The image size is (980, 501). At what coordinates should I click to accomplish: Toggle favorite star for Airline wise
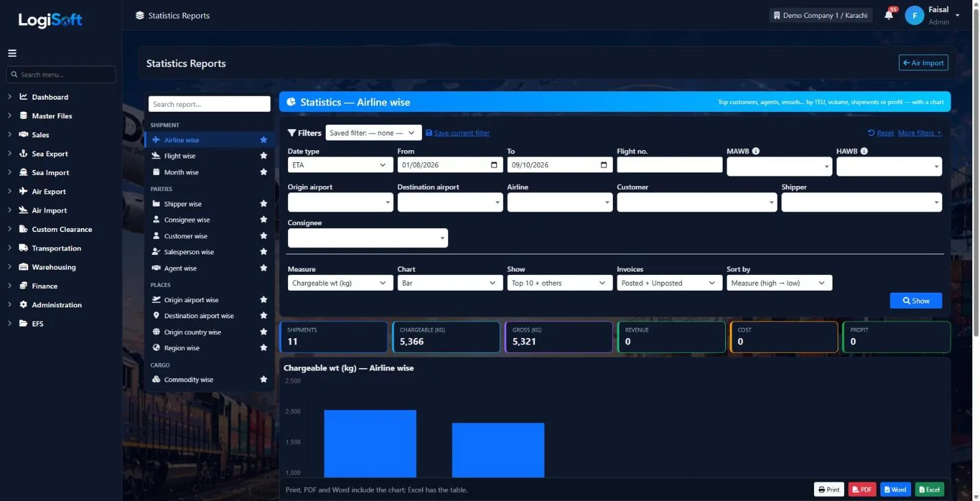(x=264, y=140)
